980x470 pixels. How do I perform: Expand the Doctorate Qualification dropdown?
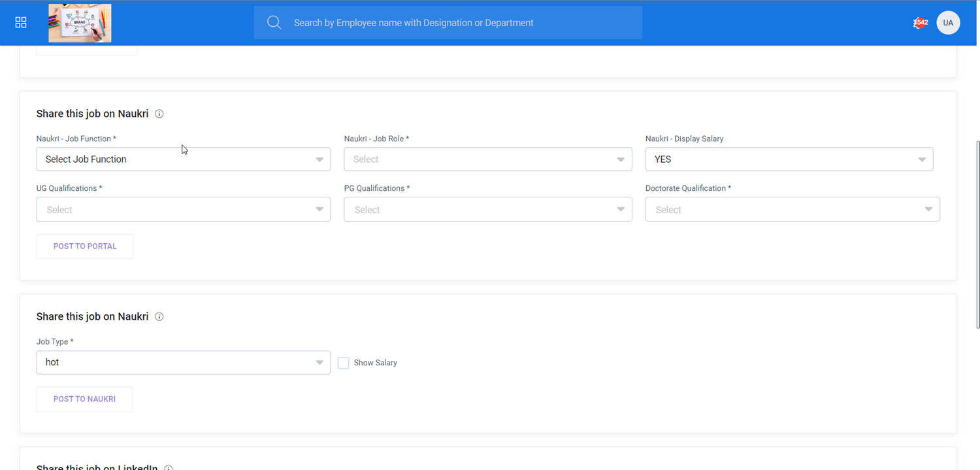[x=792, y=210]
